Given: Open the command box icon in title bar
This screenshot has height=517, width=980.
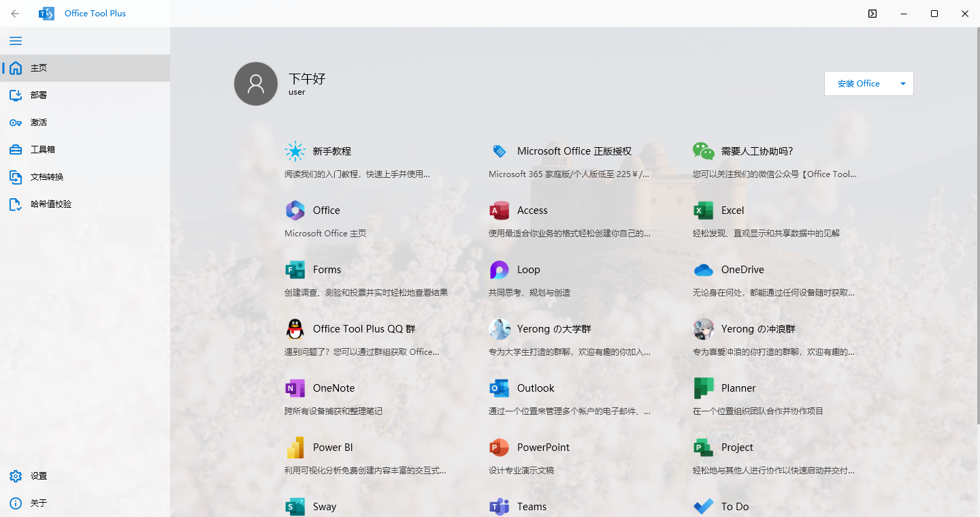Looking at the screenshot, I should click(872, 14).
